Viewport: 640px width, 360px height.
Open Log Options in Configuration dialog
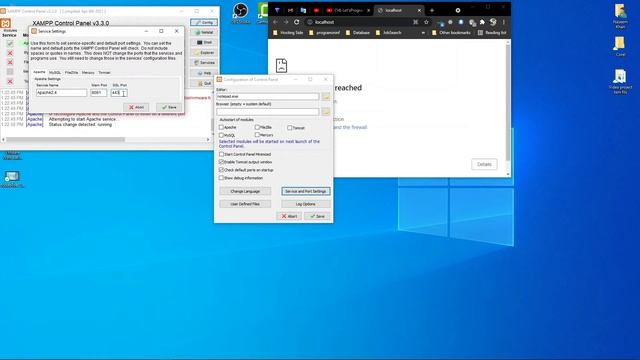306,204
